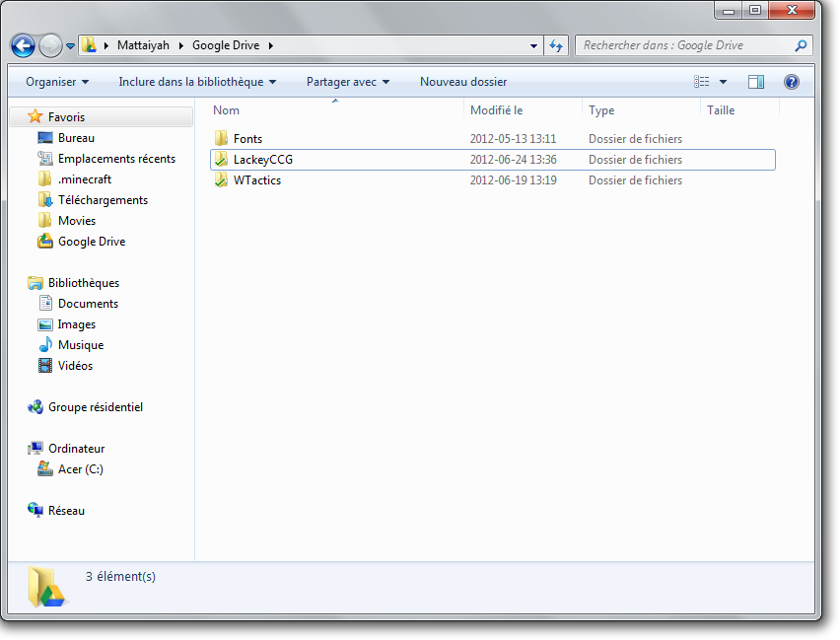
Task: Click the Nouveau dossier button
Action: 463,82
